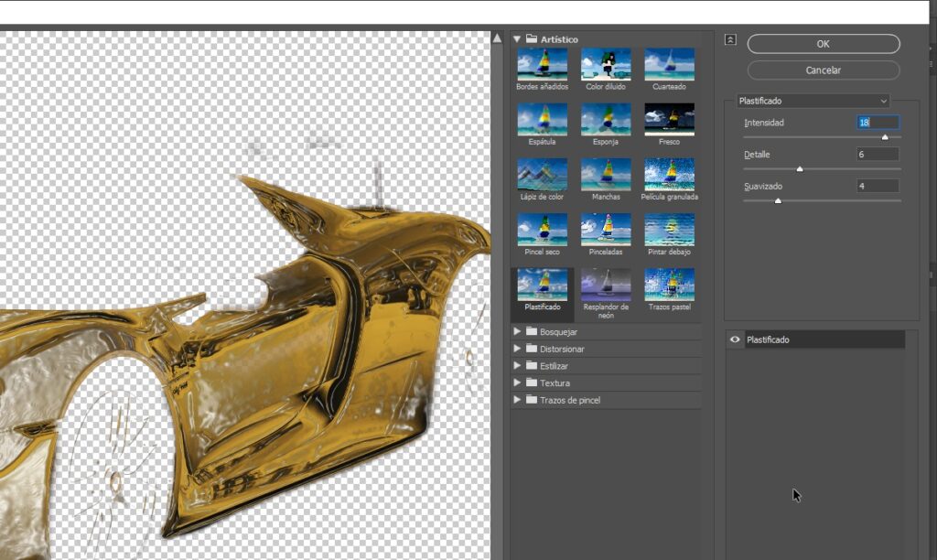This screenshot has width=937, height=560.
Task: Open the Plastificado filter dropdown
Action: pyautogui.click(x=813, y=101)
